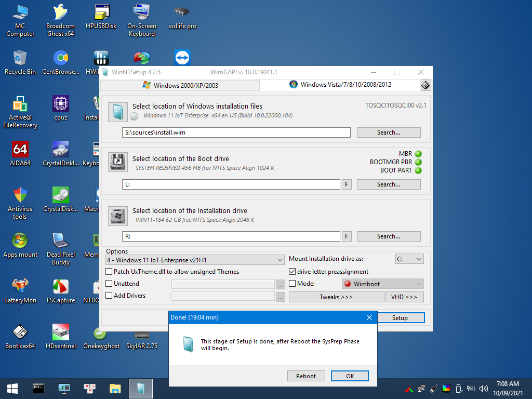Screen dimensions: 532x399
Task: Enable the Mode checkbox
Action: [292, 283]
